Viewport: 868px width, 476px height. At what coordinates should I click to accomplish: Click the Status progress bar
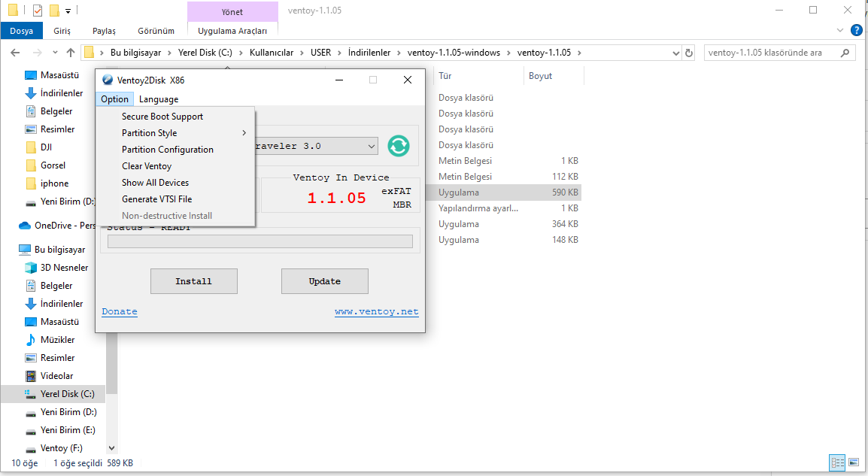click(x=259, y=241)
